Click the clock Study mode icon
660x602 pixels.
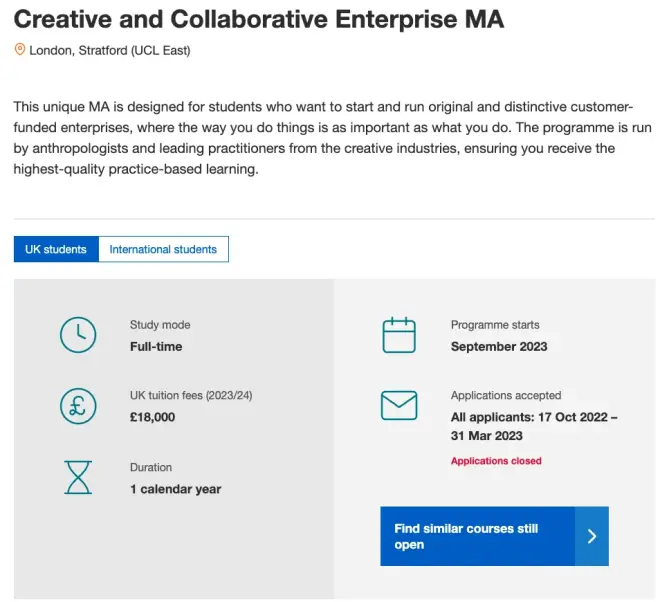pyautogui.click(x=78, y=335)
